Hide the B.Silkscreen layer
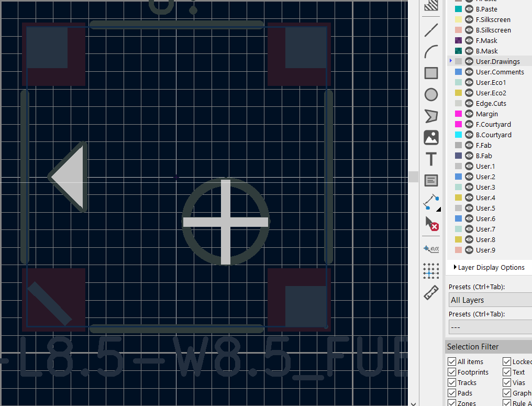The width and height of the screenshot is (532, 406). point(469,30)
